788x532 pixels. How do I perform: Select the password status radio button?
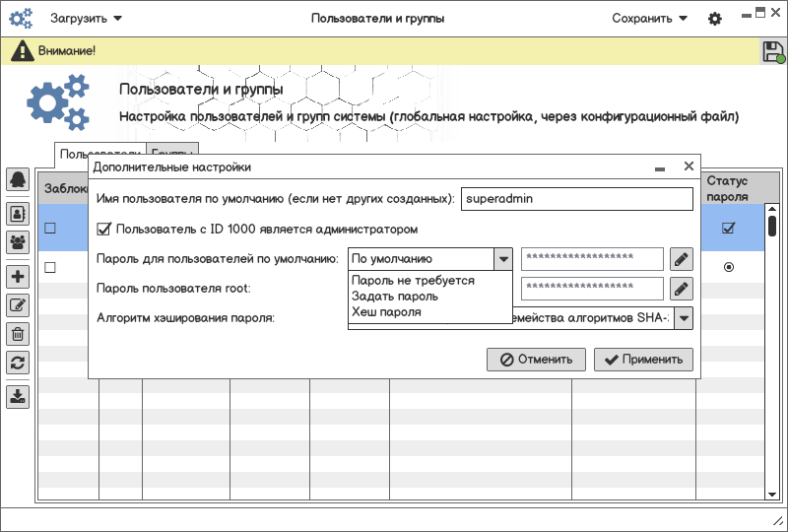coord(729,267)
